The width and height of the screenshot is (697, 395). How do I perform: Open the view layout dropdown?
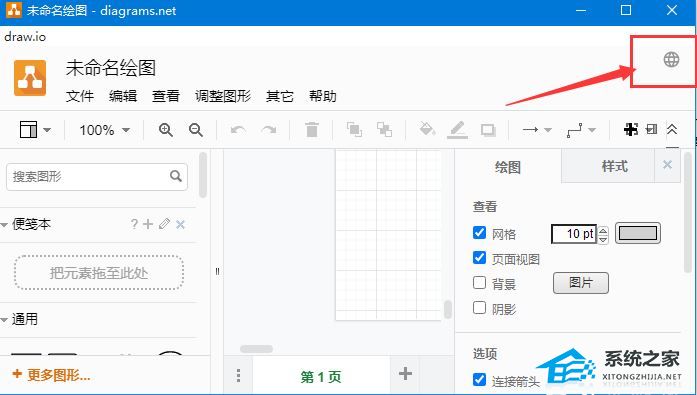(x=35, y=130)
